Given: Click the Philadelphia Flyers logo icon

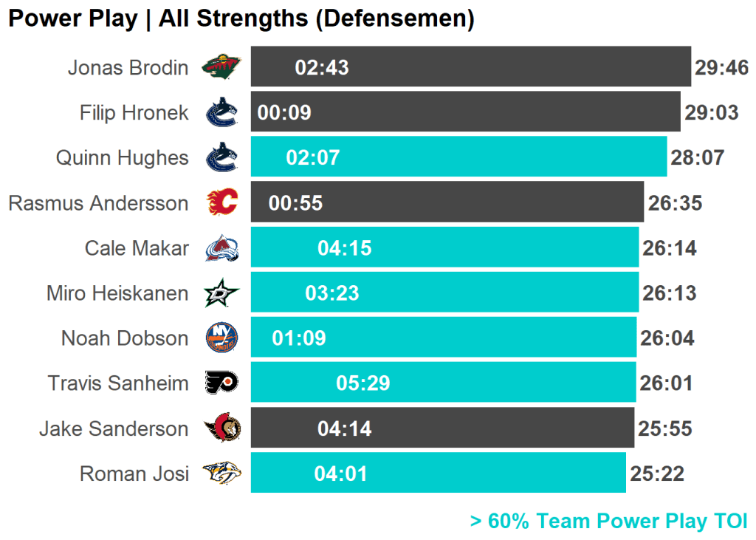Looking at the screenshot, I should point(221,383).
